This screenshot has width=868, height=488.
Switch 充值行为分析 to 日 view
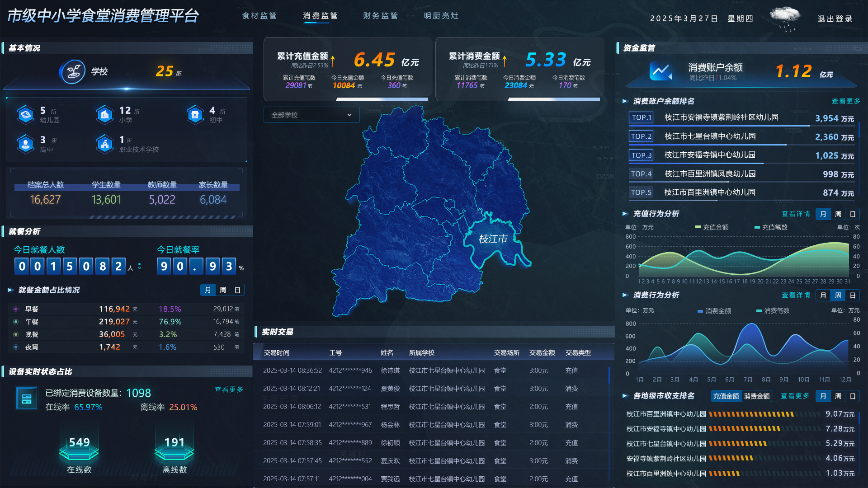(x=852, y=214)
